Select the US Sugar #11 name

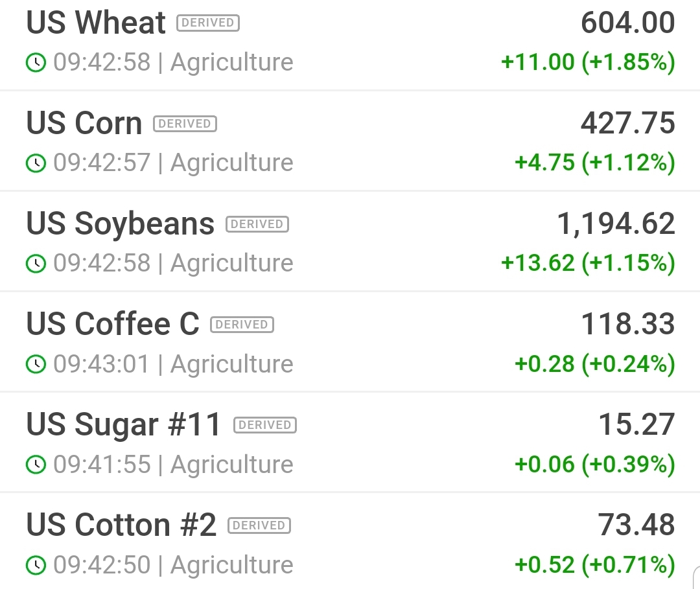pos(124,425)
